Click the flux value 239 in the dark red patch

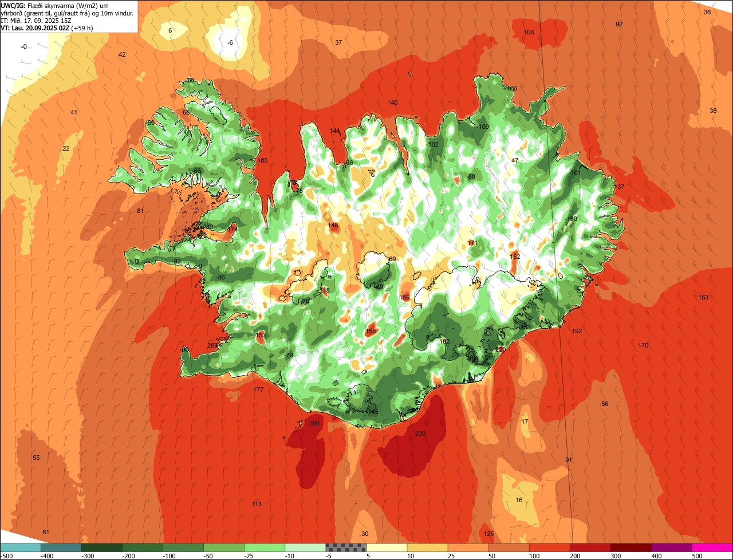420,433
